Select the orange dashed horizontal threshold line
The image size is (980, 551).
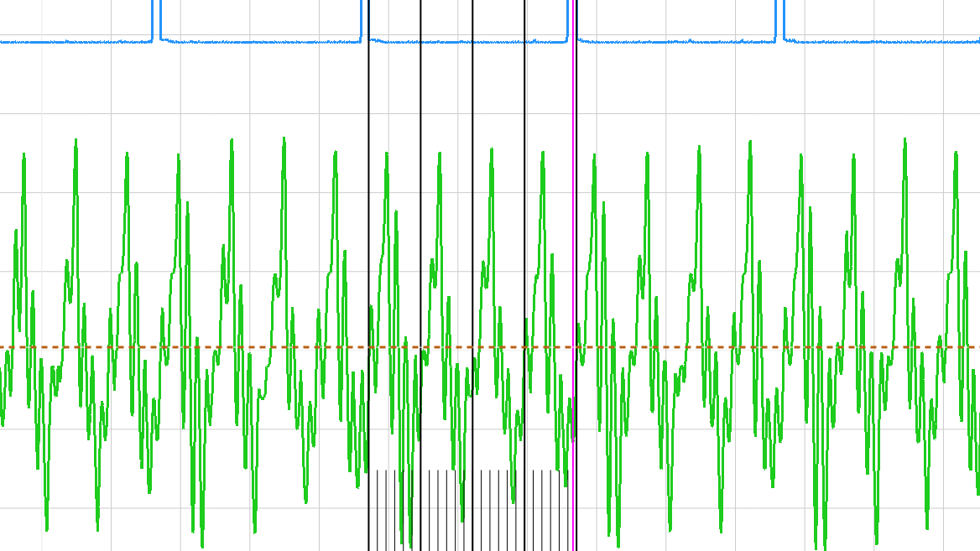pyautogui.click(x=252, y=347)
